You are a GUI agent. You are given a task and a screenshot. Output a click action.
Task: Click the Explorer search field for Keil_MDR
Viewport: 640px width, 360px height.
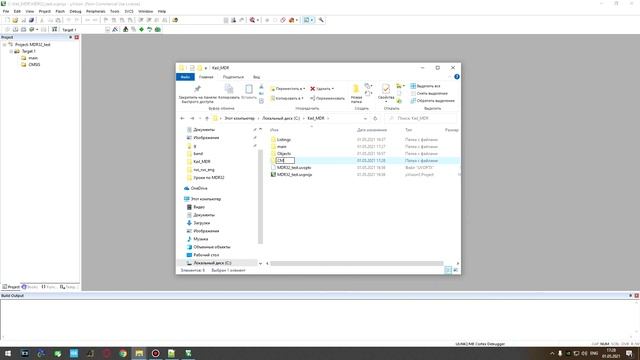(x=422, y=118)
